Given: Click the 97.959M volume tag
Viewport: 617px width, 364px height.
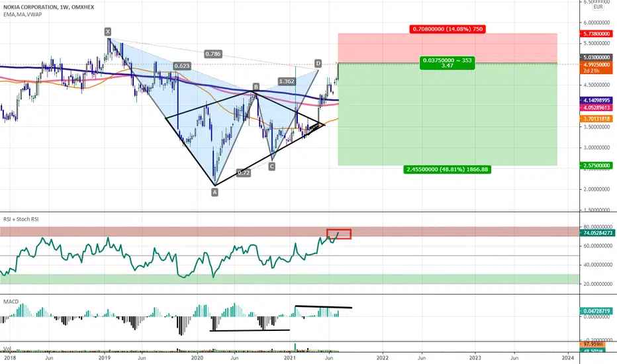Looking at the screenshot, I should 593,344.
